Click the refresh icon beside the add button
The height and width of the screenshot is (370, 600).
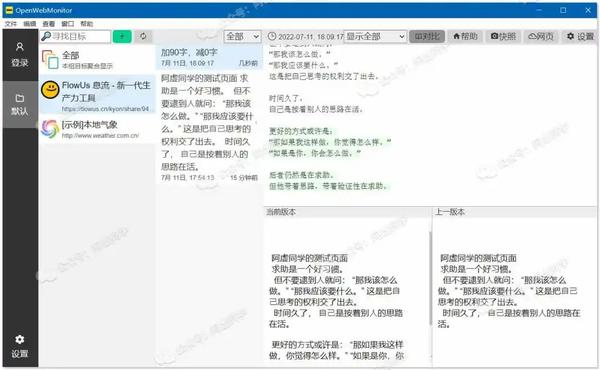[x=143, y=36]
